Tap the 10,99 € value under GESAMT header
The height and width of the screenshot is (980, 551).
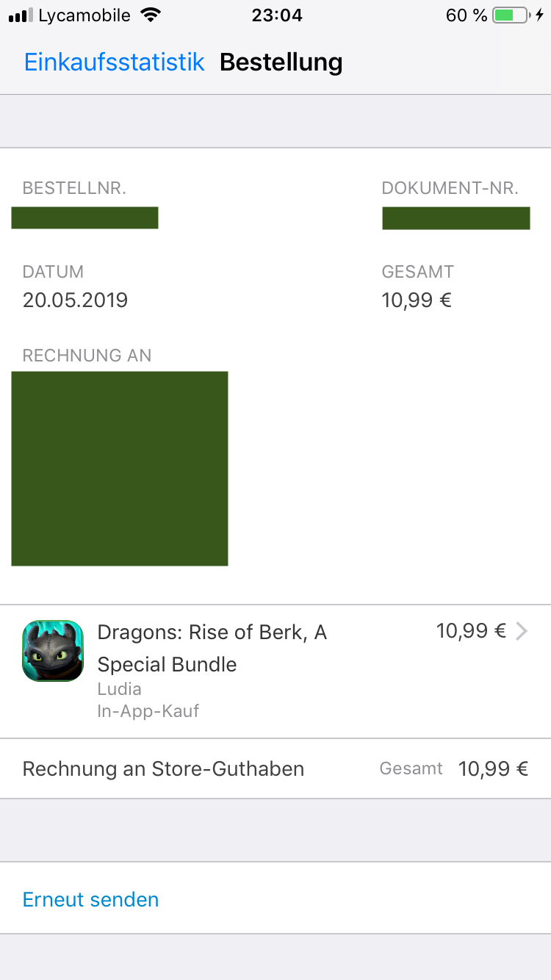(x=417, y=300)
